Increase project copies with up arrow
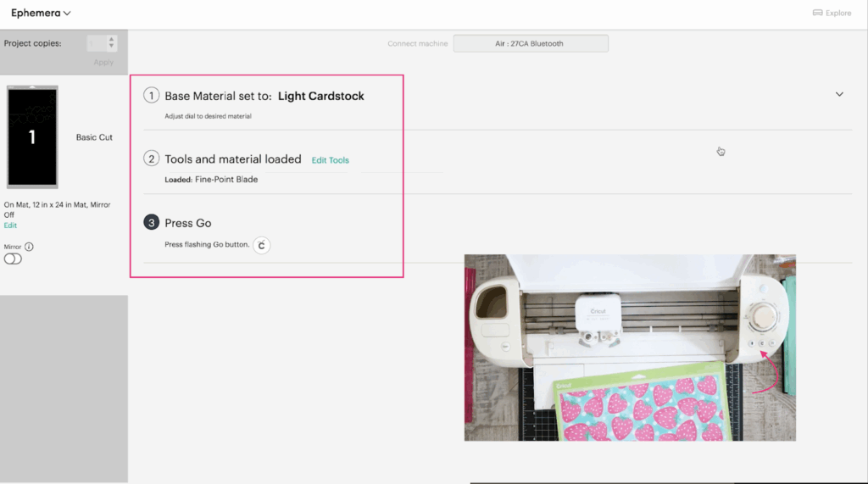 point(111,39)
